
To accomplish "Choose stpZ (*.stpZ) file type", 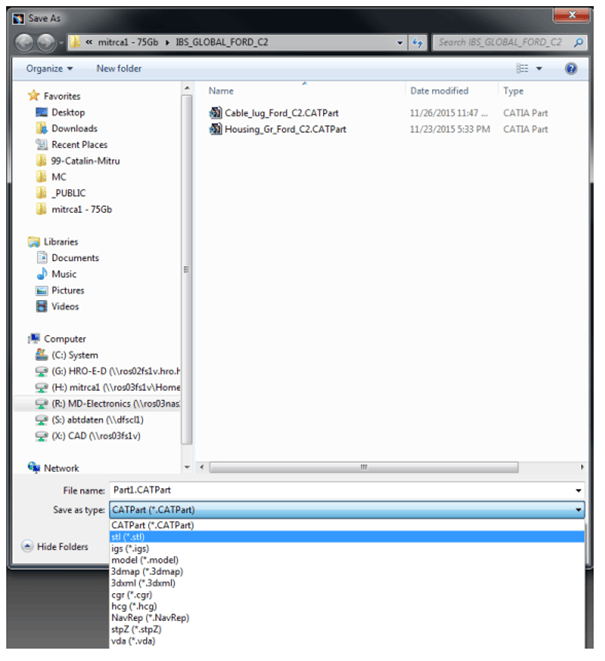I will [347, 629].
